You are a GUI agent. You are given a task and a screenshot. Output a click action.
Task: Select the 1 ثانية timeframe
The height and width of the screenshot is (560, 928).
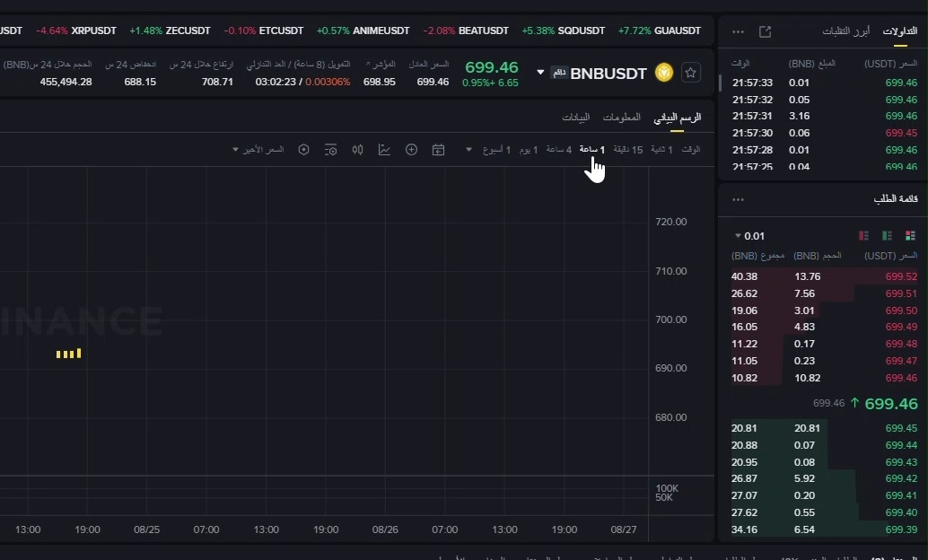(x=661, y=150)
